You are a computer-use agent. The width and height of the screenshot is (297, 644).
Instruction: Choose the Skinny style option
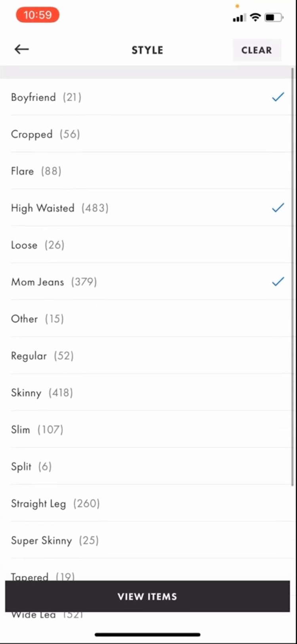tap(42, 393)
